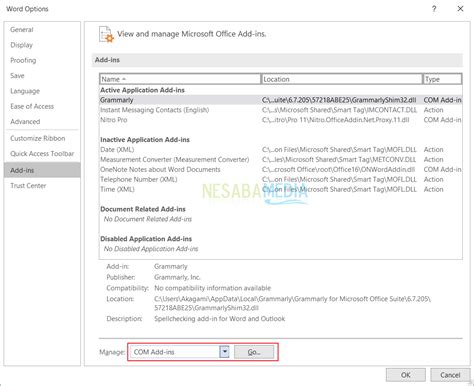474x386 pixels.
Task: Sort add-ins by the Type column header
Action: coord(442,79)
